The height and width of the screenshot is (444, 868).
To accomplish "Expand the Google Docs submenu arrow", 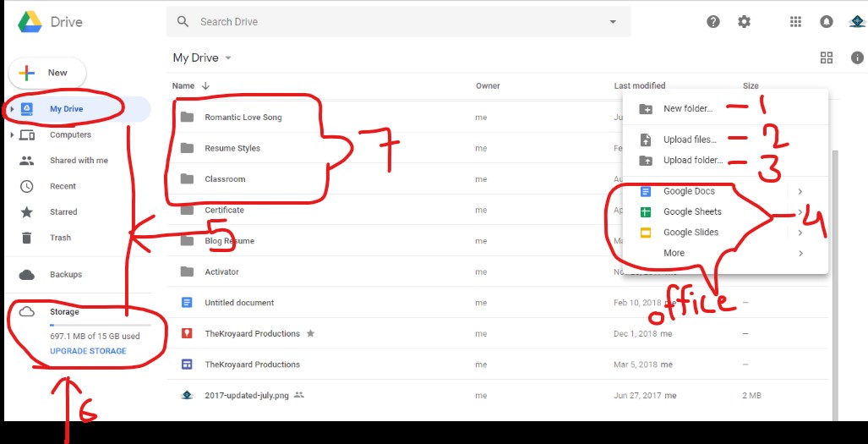I will (x=800, y=191).
